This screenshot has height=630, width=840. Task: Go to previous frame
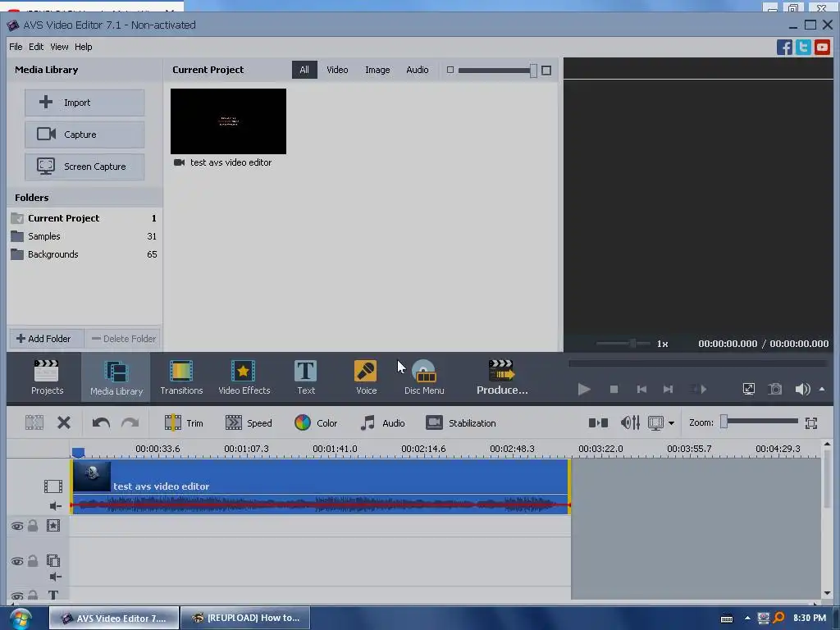coord(641,389)
